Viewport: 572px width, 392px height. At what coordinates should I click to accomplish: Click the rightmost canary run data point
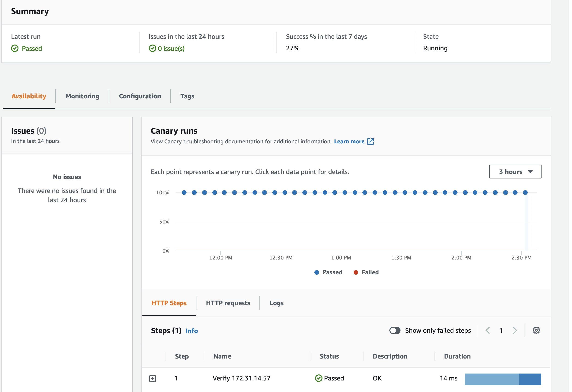point(525,192)
